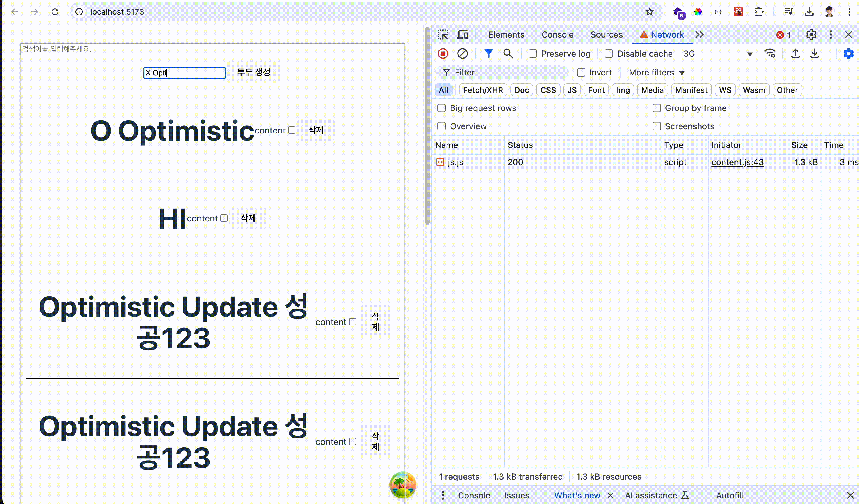Show more DevTools tabs chevron

[699, 35]
